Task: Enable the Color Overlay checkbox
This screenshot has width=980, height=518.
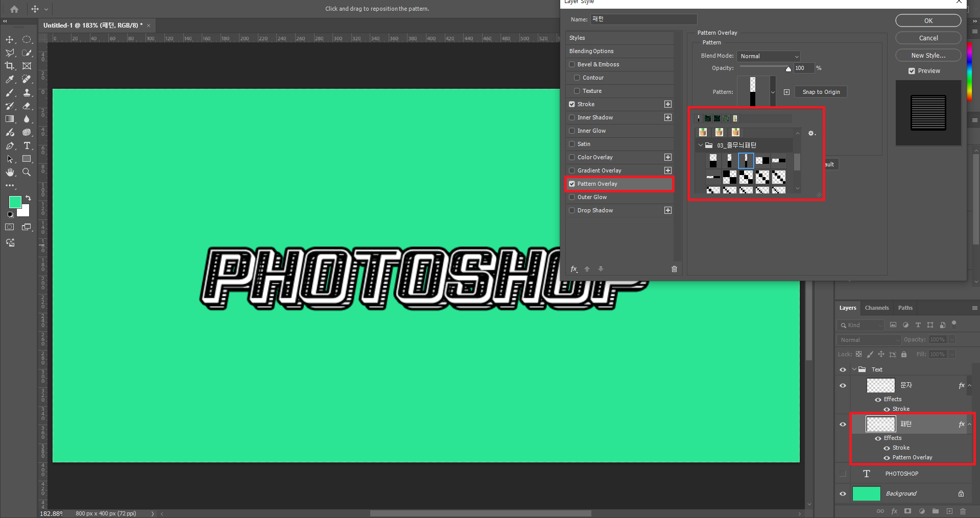Action: pos(572,157)
